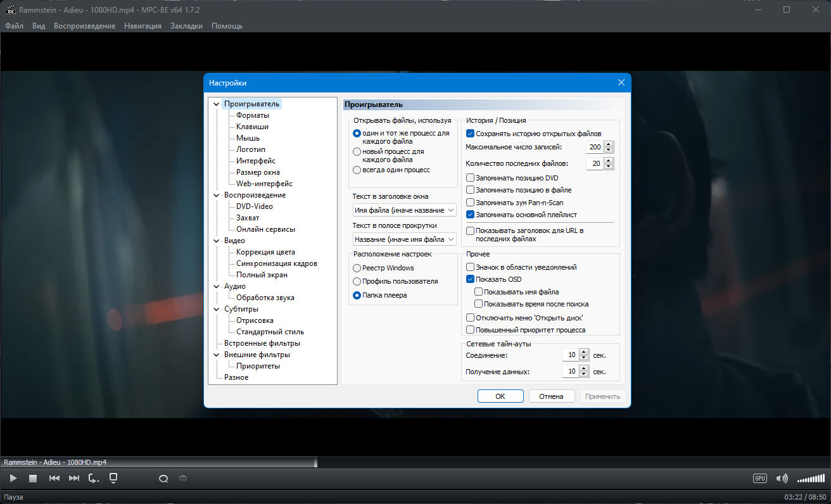Open the Вид menu
The height and width of the screenshot is (504, 831).
(x=39, y=26)
